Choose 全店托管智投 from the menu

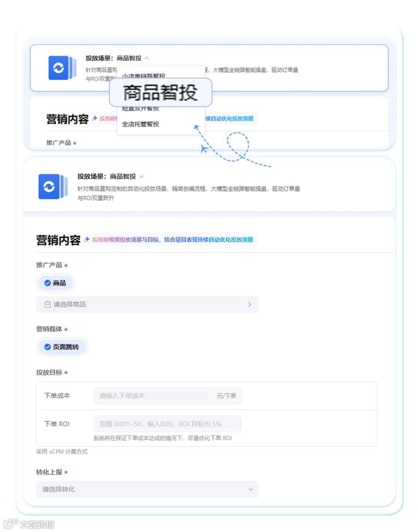(x=140, y=124)
